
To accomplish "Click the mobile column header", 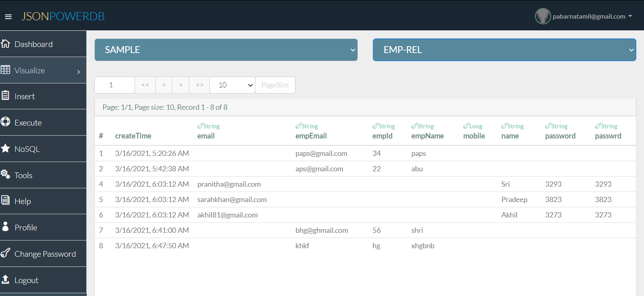I will coord(474,136).
